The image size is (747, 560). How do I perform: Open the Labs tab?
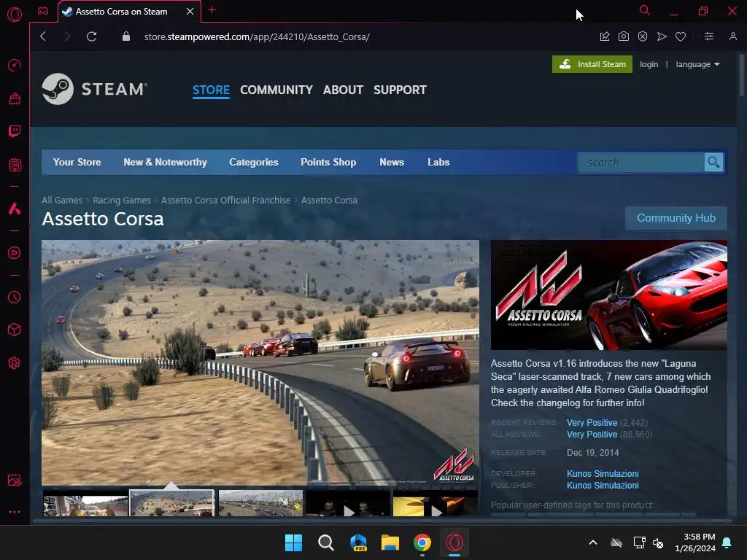click(438, 163)
